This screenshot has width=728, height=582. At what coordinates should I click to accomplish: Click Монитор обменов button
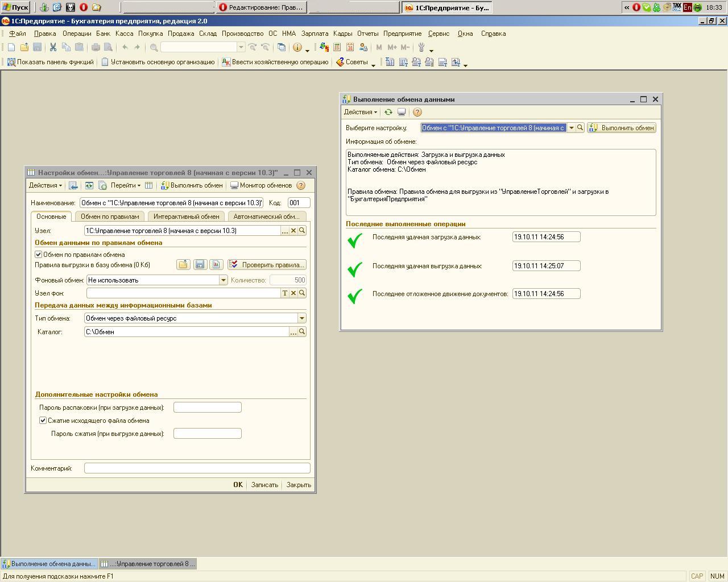[x=261, y=185]
